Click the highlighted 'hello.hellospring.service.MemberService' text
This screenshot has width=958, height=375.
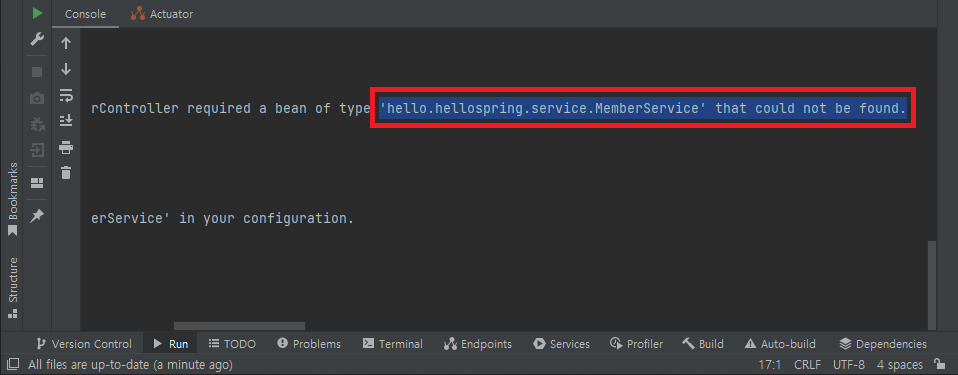(543, 109)
